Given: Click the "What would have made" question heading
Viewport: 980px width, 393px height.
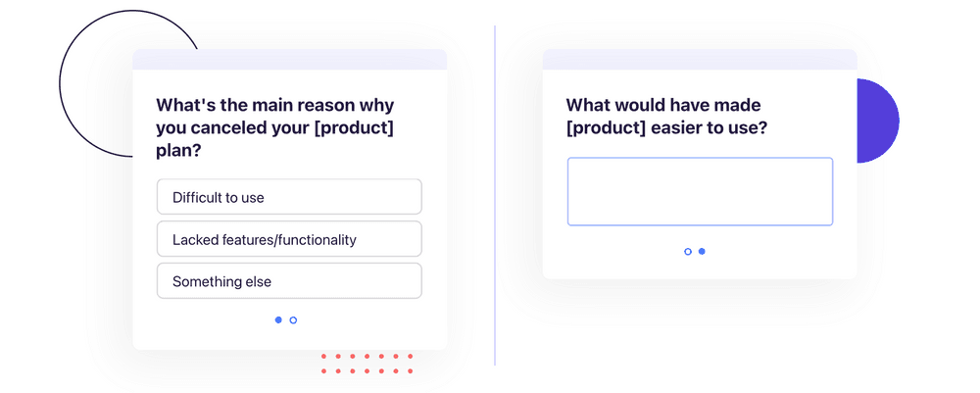Looking at the screenshot, I should (x=666, y=117).
